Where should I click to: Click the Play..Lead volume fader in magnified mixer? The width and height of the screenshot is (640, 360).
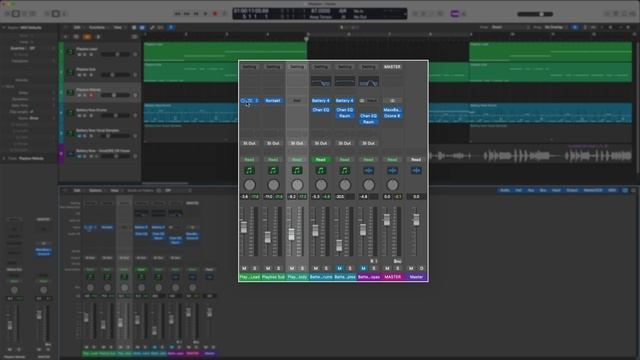[x=244, y=227]
